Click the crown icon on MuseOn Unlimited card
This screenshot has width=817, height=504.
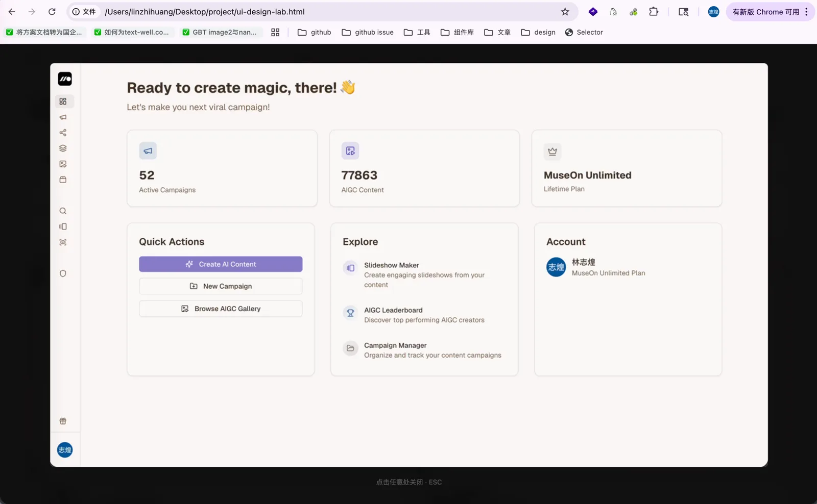(x=552, y=152)
